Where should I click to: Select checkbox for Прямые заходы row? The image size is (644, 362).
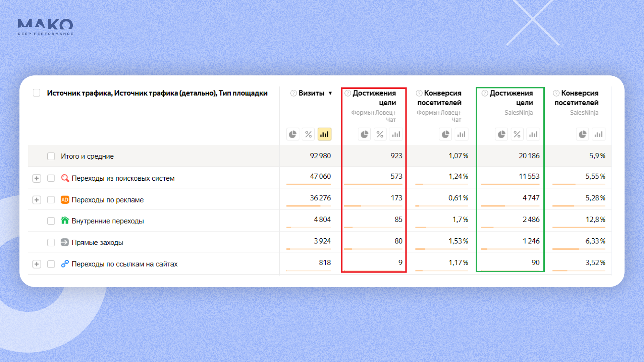coord(51,242)
